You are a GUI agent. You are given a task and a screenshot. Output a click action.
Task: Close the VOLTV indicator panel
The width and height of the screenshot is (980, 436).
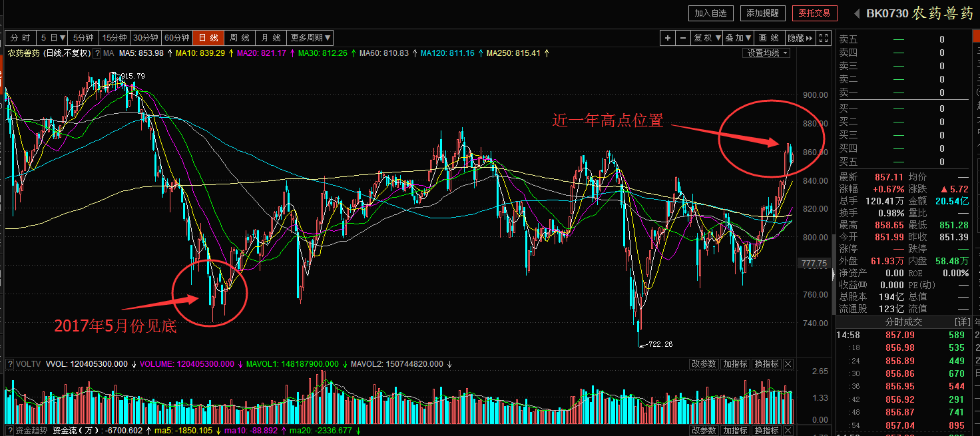click(788, 364)
